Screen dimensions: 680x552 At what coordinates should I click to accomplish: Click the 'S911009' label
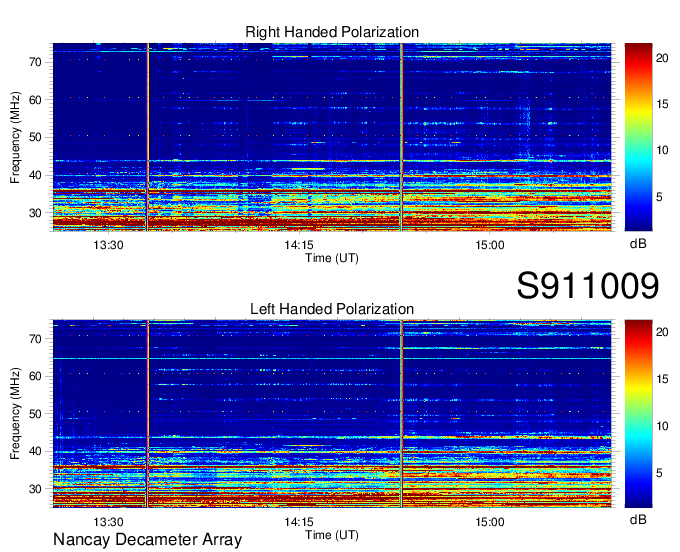point(588,286)
